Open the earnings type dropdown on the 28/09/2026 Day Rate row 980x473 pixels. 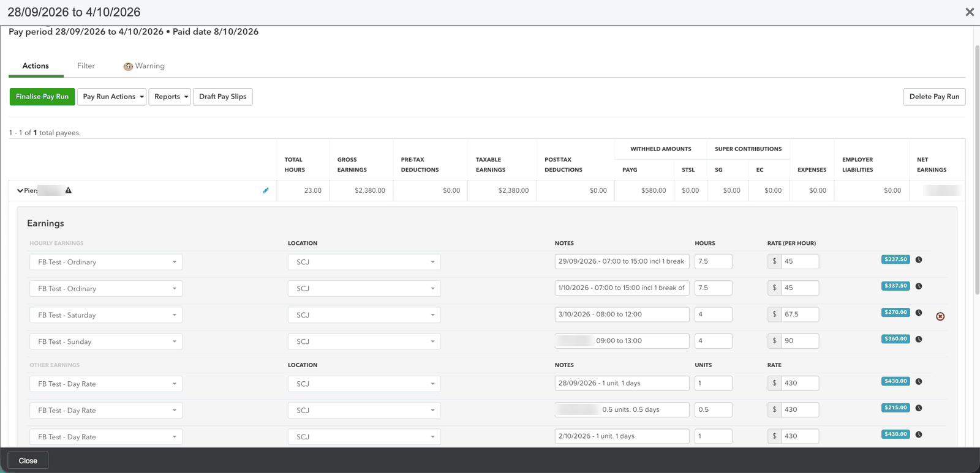(x=106, y=384)
